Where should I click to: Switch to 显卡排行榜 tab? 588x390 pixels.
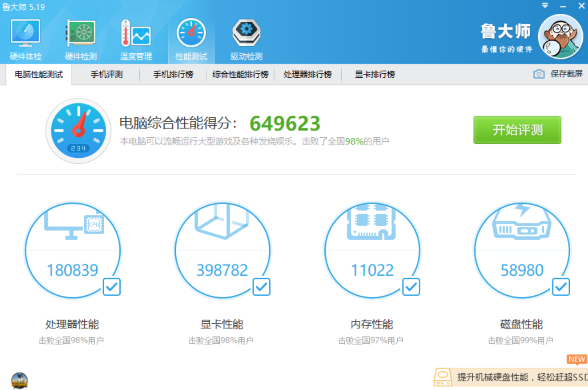coord(375,74)
